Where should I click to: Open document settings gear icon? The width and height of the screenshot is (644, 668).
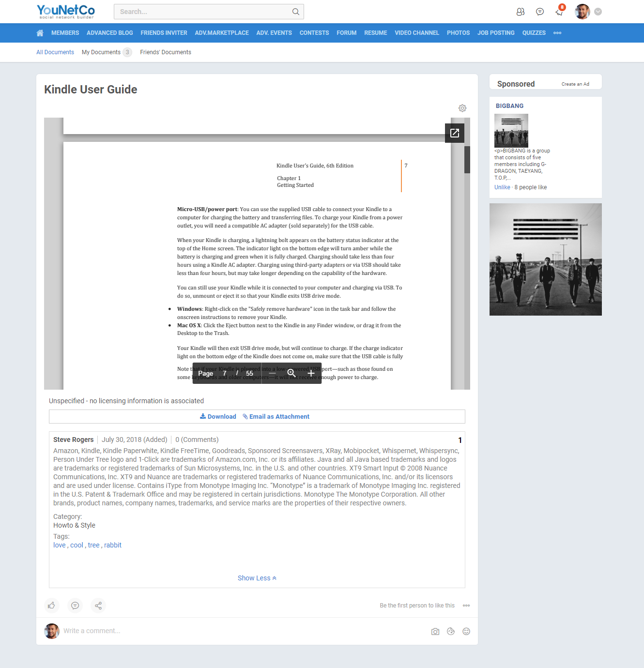pyautogui.click(x=462, y=108)
